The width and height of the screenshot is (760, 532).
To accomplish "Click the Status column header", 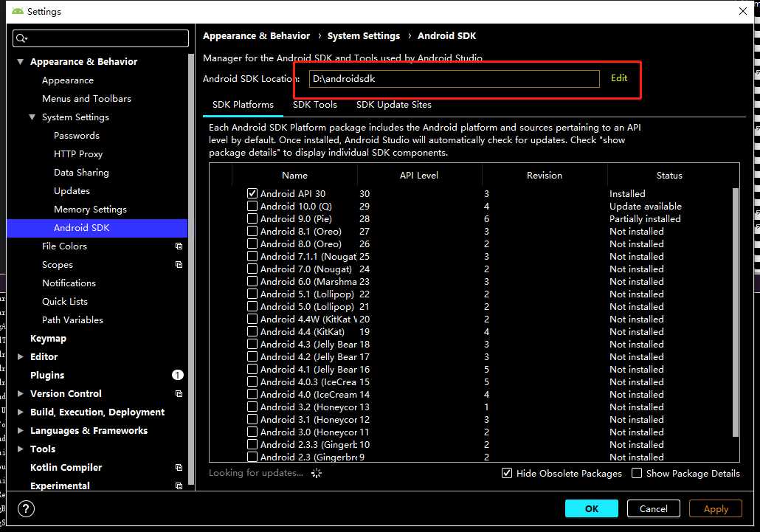I will coord(669,176).
